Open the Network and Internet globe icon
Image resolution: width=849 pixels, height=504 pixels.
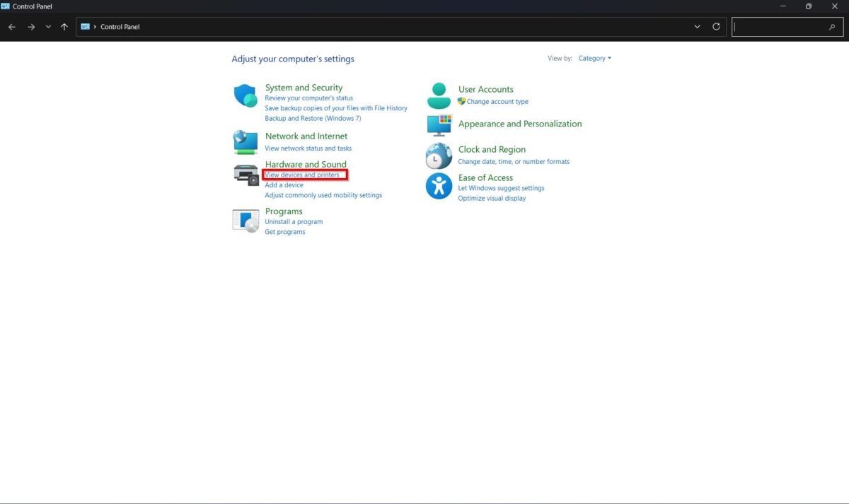246,142
